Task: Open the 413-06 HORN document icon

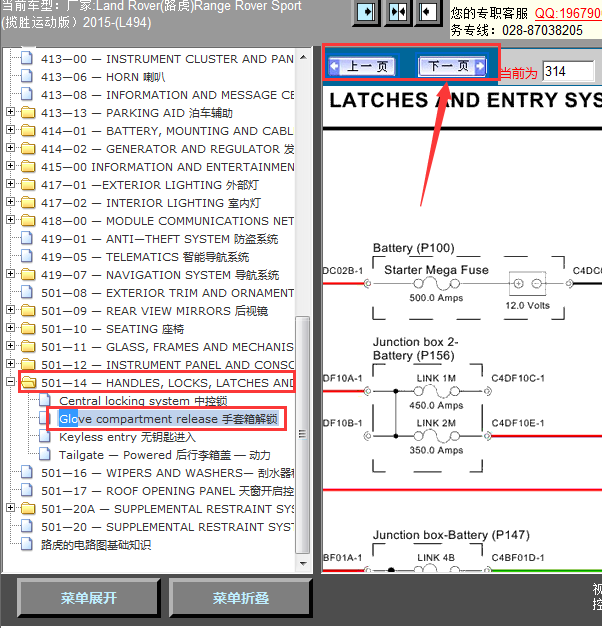Action: tap(27, 76)
